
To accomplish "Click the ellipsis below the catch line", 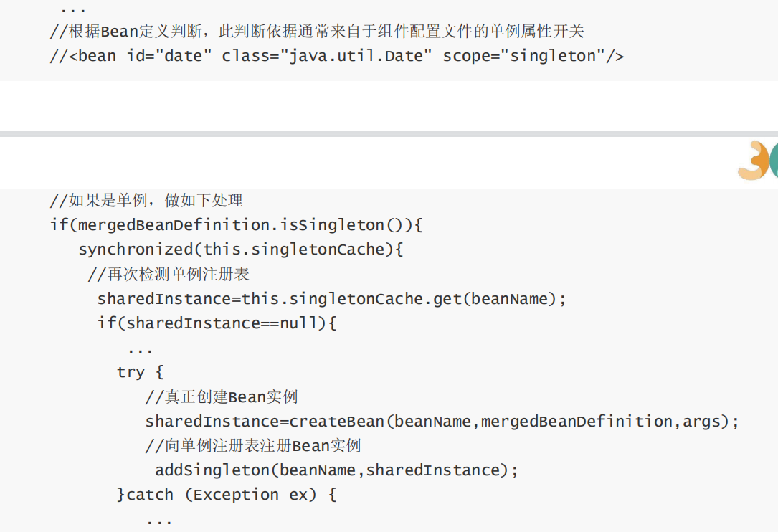I will pos(158,521).
